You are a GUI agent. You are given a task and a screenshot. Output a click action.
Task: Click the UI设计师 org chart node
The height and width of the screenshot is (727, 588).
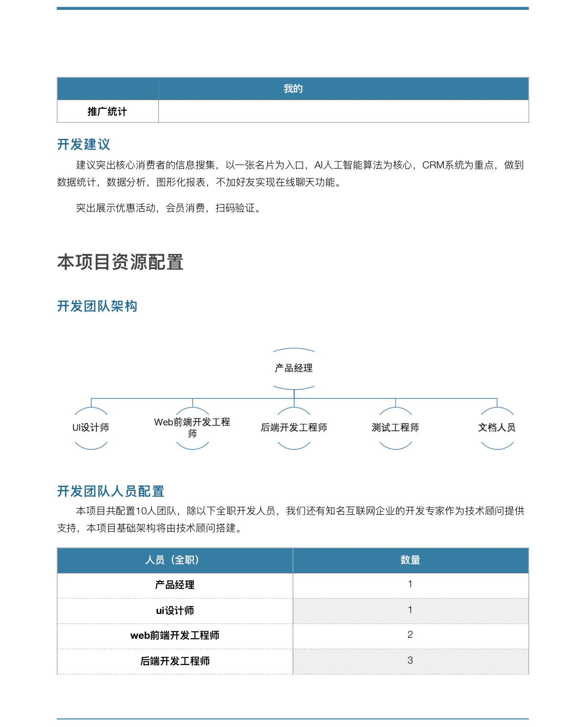coord(91,428)
